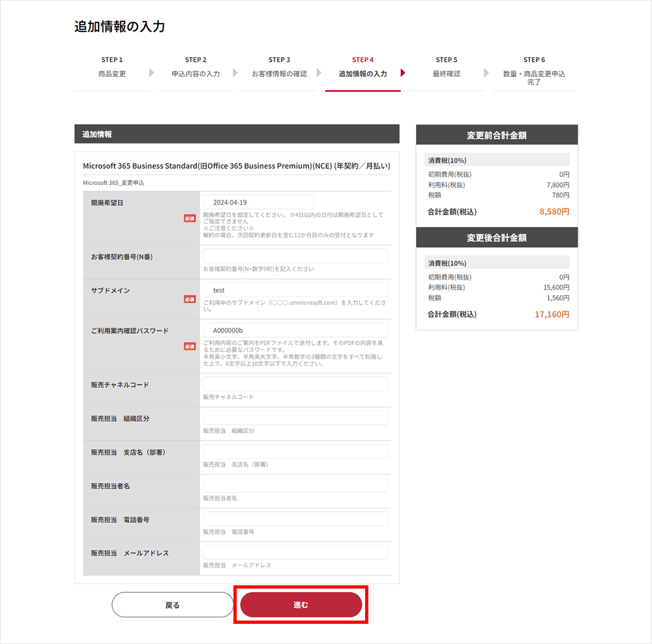Click the 変更後合計金額 panel header
This screenshot has width=652, height=644.
[496, 238]
